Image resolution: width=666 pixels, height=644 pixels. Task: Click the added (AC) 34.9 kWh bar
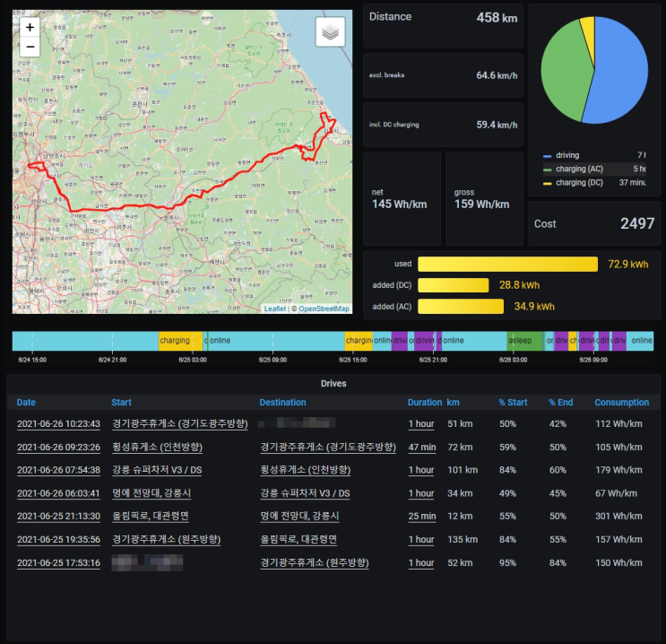coord(461,307)
